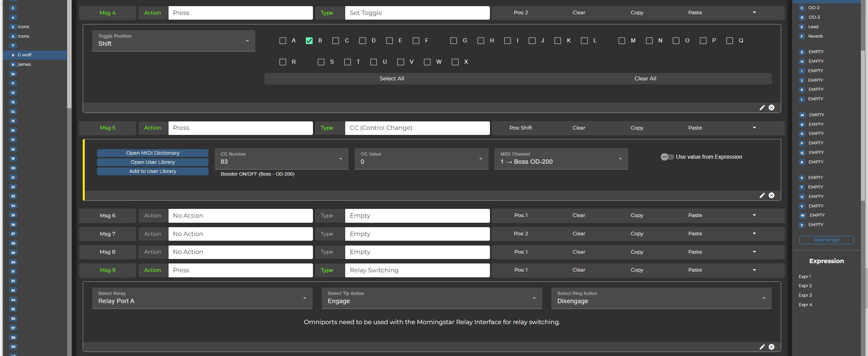This screenshot has width=868, height=356.
Task: Click the Open MIDI Dictionary button
Action: [x=153, y=153]
